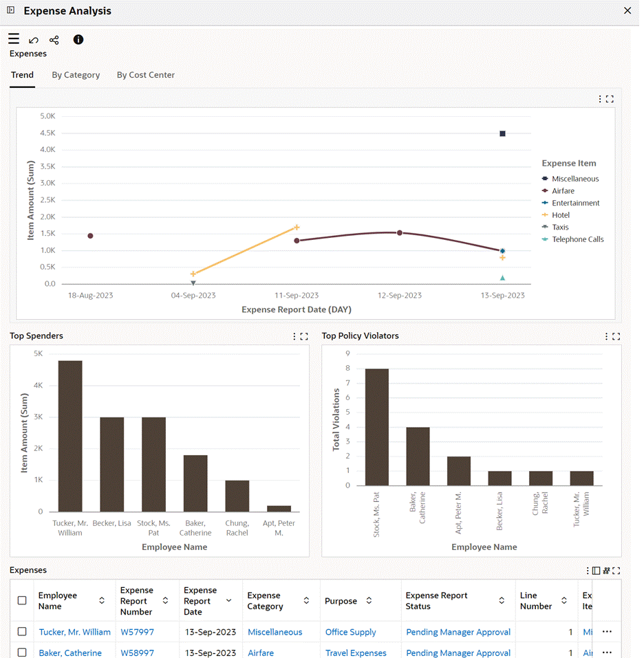This screenshot has height=658, width=644.
Task: Select Airfare point on 12-Sep-2023
Action: tap(400, 232)
